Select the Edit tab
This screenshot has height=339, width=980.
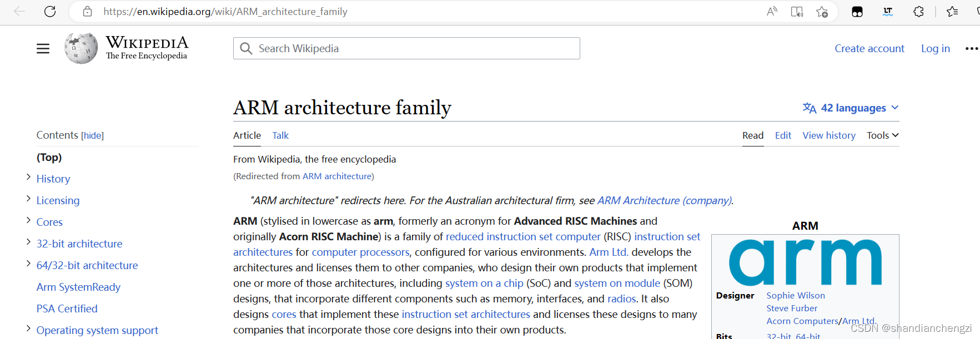[783, 135]
